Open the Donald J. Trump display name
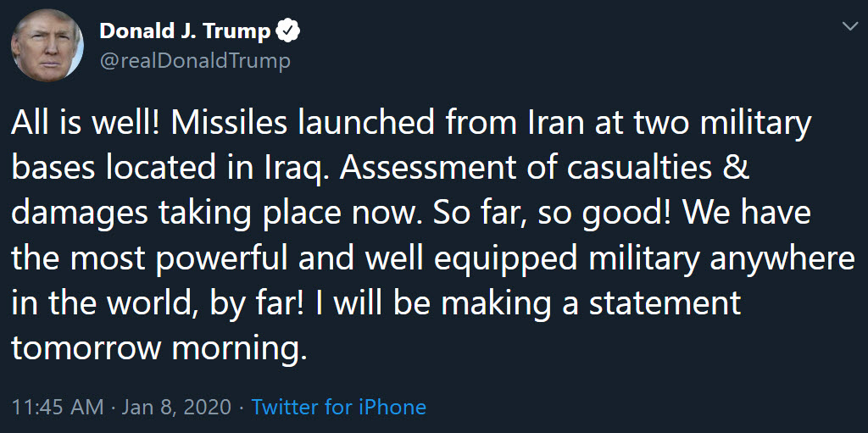The width and height of the screenshot is (868, 433). pyautogui.click(x=185, y=32)
